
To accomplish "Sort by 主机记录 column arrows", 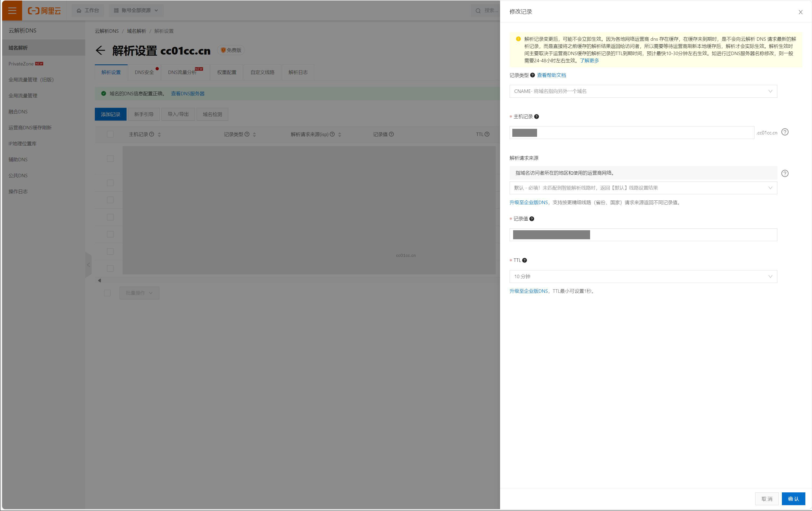I will pyautogui.click(x=159, y=135).
